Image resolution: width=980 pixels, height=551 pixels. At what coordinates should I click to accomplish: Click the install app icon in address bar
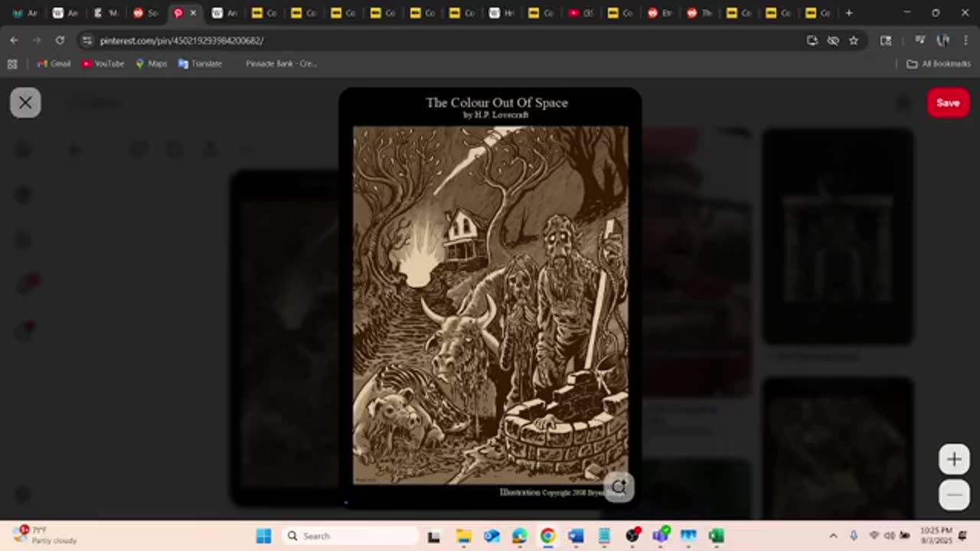(812, 41)
